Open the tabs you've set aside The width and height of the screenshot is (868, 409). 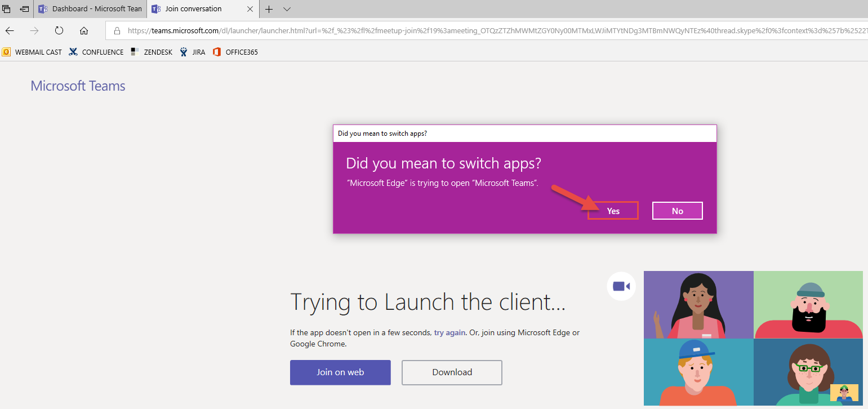[7, 9]
